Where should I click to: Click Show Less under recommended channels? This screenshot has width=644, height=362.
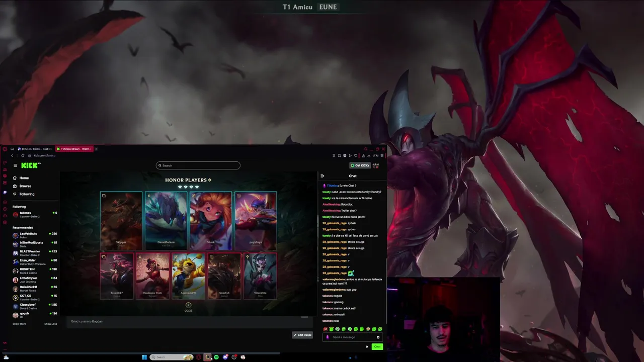50,324
